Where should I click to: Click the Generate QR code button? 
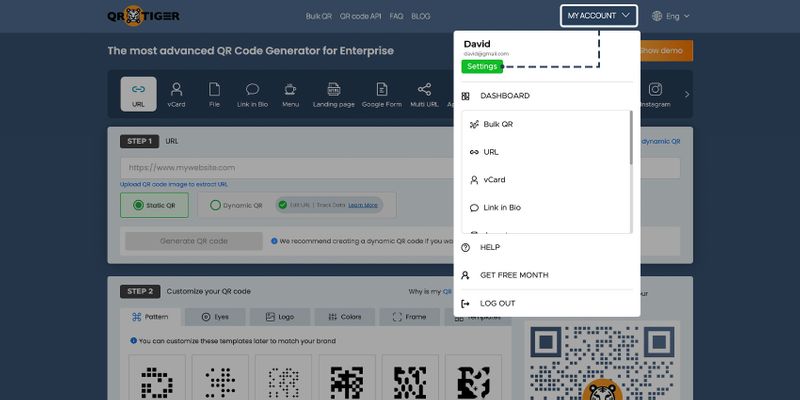(194, 241)
